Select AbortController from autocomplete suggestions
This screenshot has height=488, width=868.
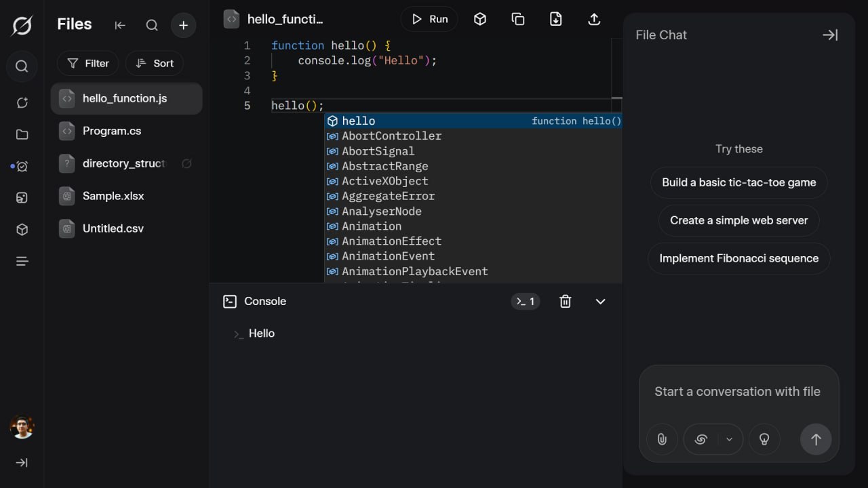point(391,136)
